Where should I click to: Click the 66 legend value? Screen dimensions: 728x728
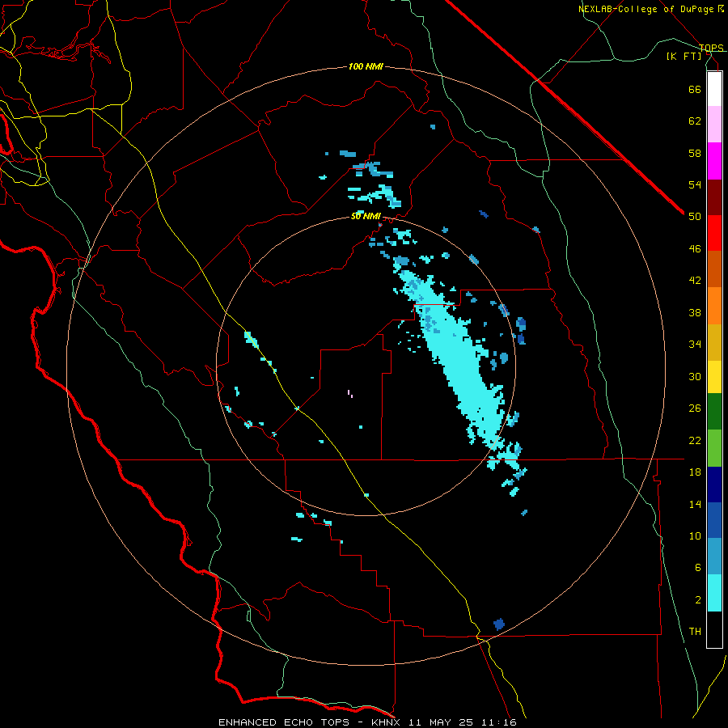tap(695, 89)
